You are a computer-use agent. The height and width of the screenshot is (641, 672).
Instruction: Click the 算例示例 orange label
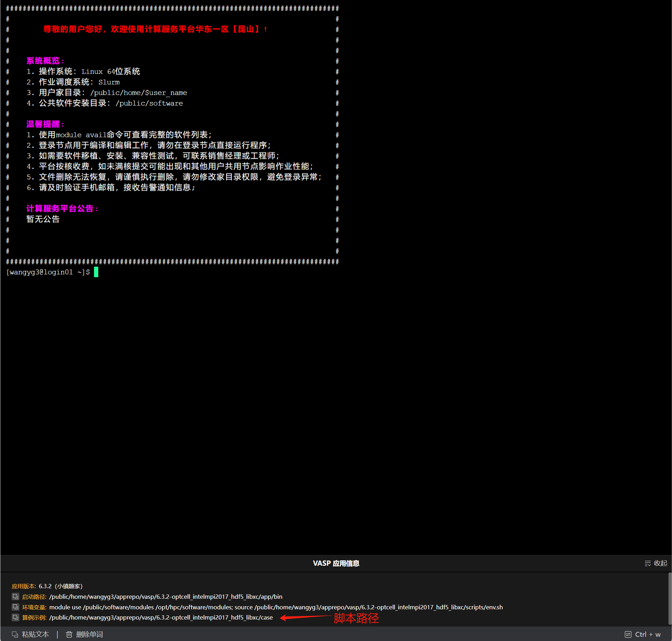point(34,617)
